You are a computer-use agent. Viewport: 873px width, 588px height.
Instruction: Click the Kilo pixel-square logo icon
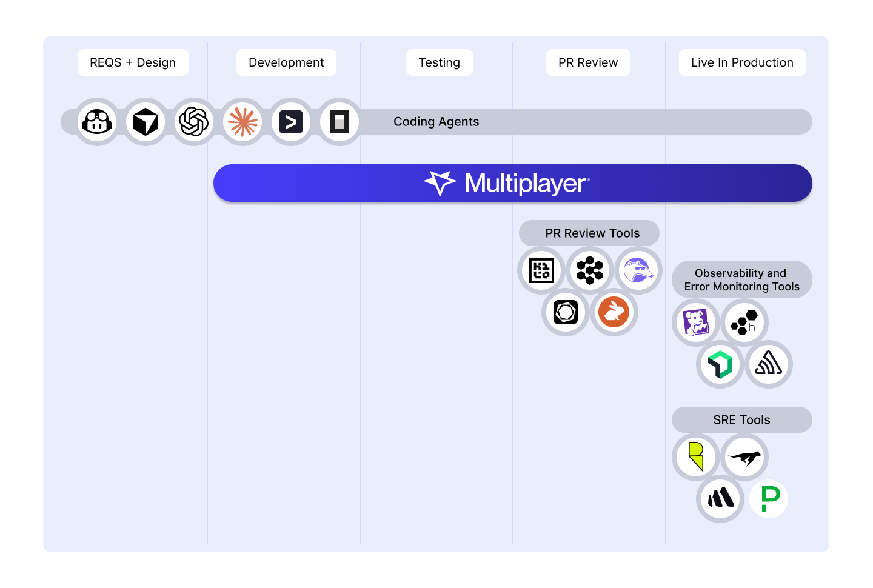tap(541, 270)
